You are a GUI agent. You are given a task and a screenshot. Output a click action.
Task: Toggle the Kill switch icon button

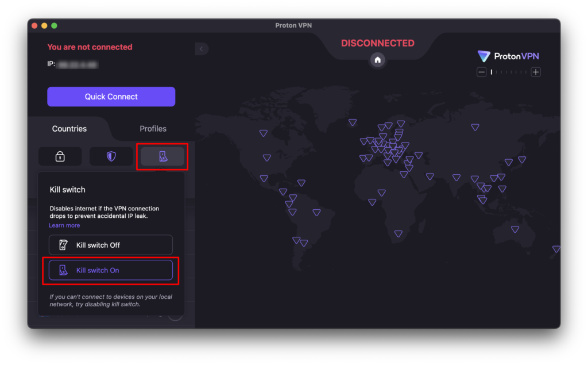[x=163, y=156]
